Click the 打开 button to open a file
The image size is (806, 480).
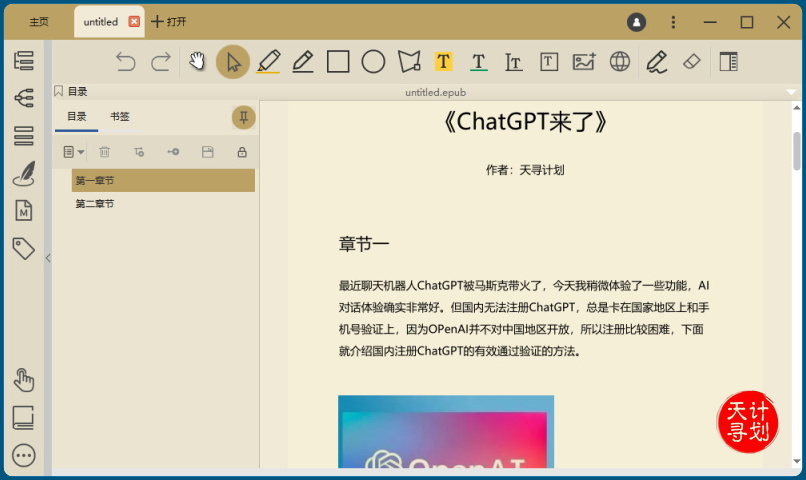pos(169,22)
